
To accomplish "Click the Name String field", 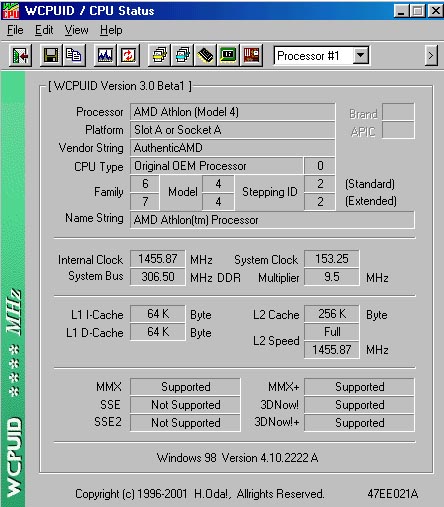I will (272, 220).
